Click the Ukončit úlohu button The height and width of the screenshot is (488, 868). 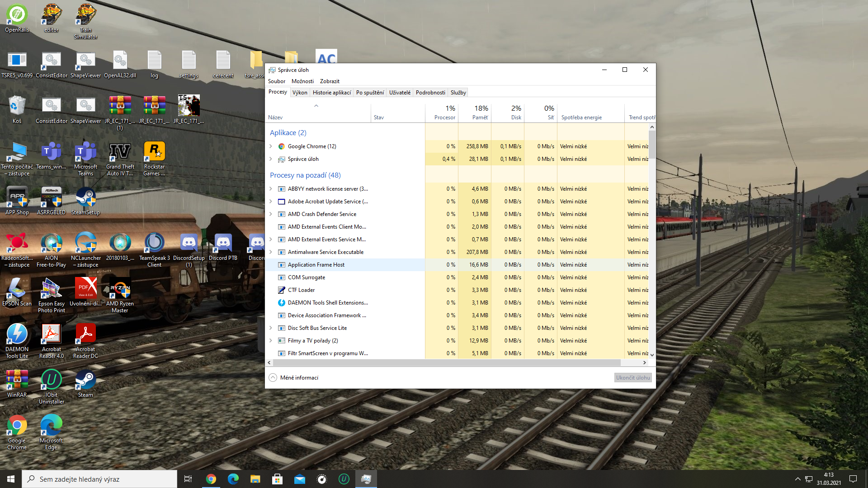(x=632, y=378)
